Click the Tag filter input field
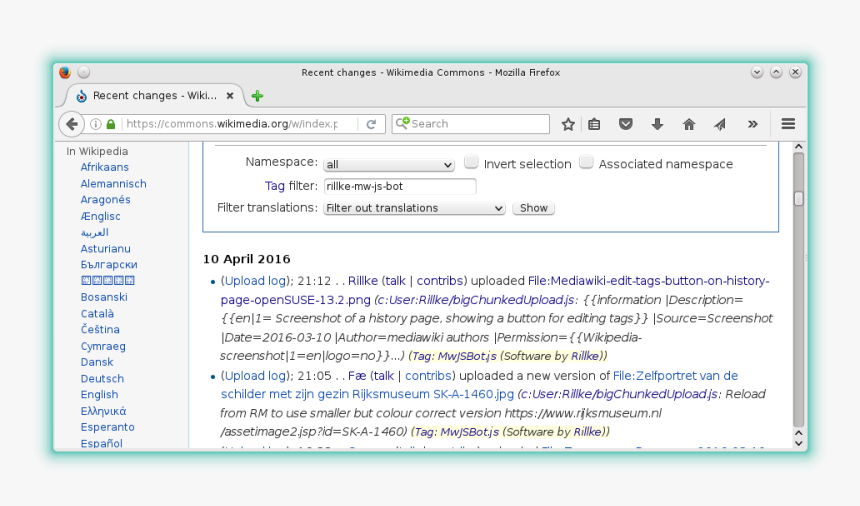Screen dimensions: 860x506 point(400,186)
